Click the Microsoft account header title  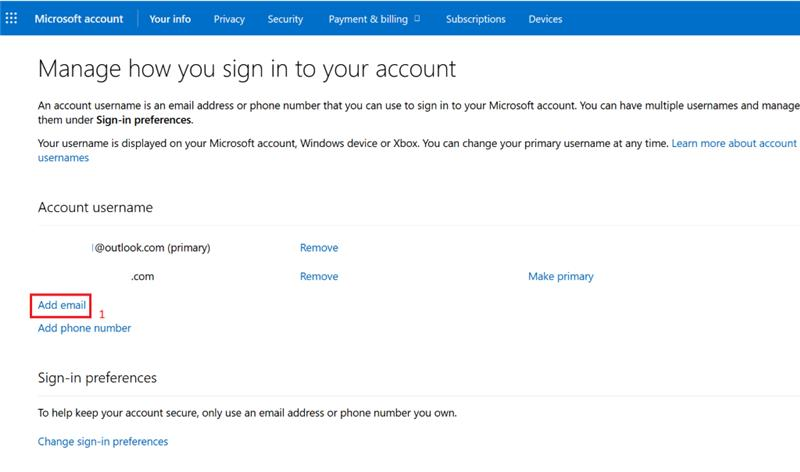[79, 19]
